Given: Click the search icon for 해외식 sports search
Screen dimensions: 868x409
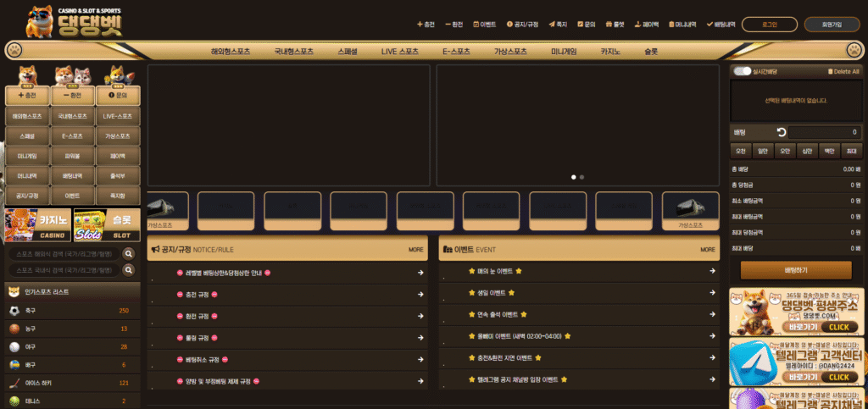Looking at the screenshot, I should point(129,253).
